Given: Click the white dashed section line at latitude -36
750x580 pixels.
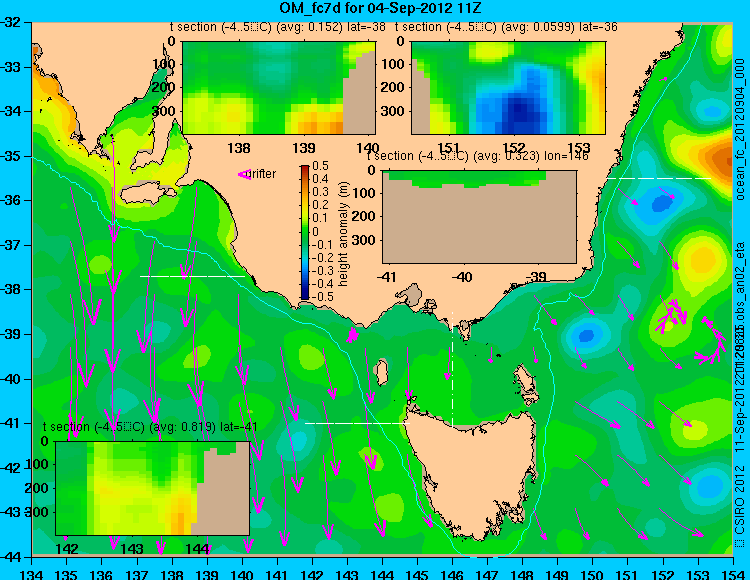Looking at the screenshot, I should 659,178.
